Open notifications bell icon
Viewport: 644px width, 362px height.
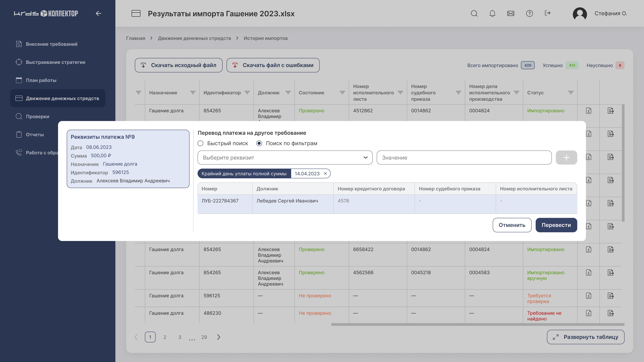pos(492,13)
